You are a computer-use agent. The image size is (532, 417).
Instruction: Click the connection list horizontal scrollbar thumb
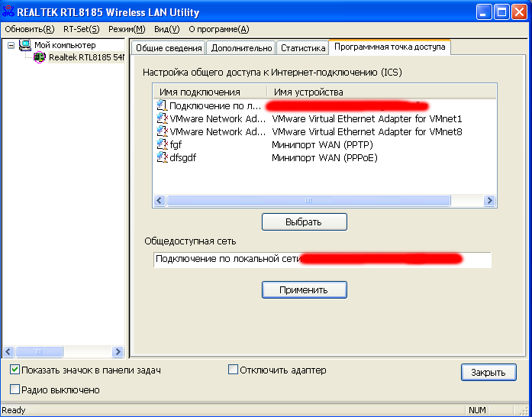(x=308, y=200)
